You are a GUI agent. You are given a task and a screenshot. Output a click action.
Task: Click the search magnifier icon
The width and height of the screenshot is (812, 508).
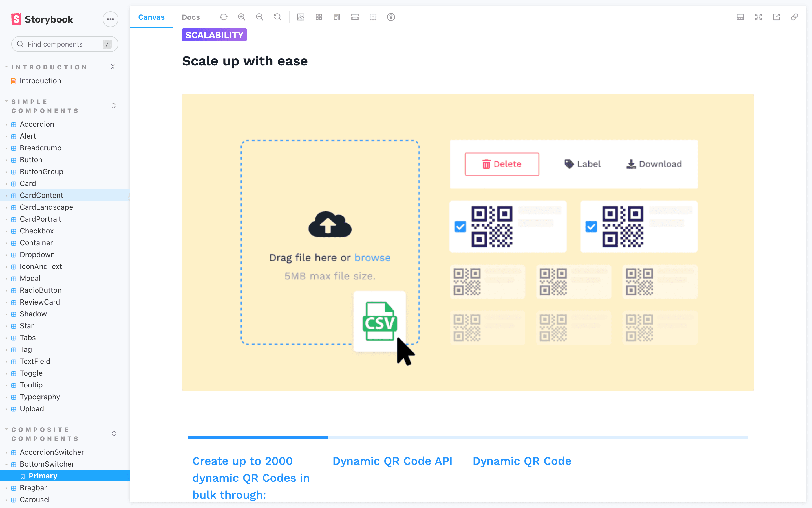coord(20,44)
